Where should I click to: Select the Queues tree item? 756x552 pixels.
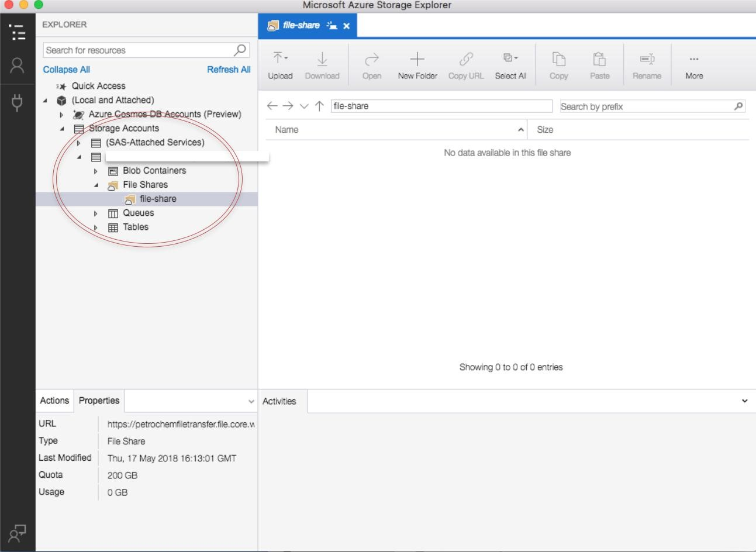click(138, 213)
